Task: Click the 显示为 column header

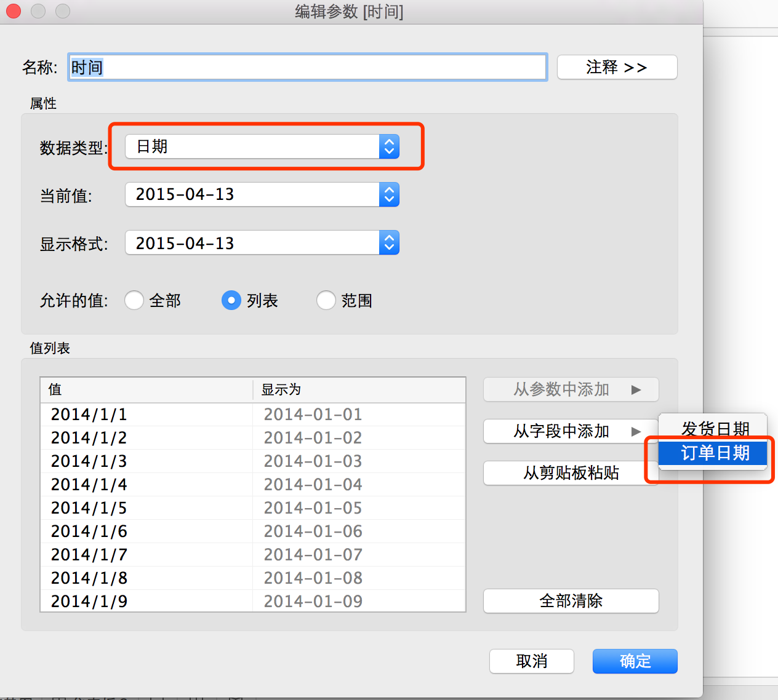Action: point(359,389)
